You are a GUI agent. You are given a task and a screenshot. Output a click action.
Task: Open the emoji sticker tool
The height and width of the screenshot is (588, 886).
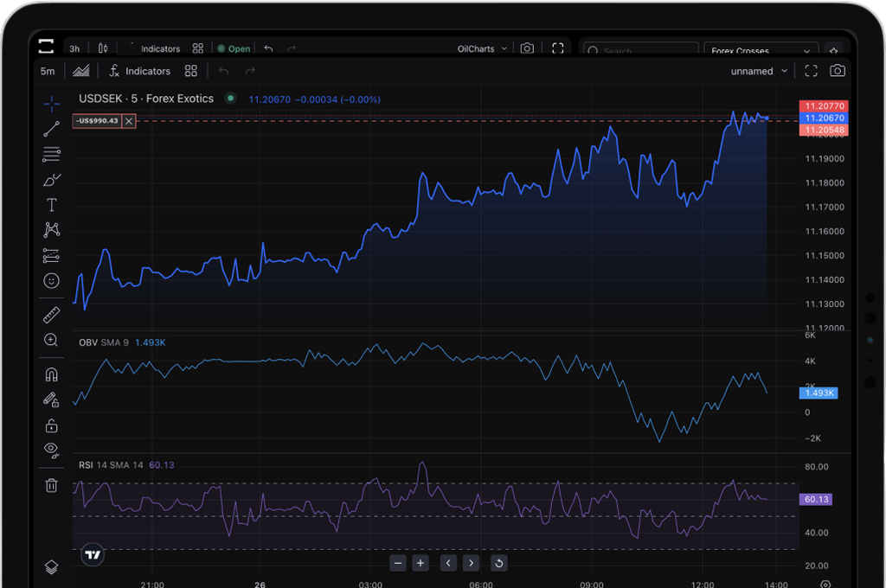pos(52,281)
